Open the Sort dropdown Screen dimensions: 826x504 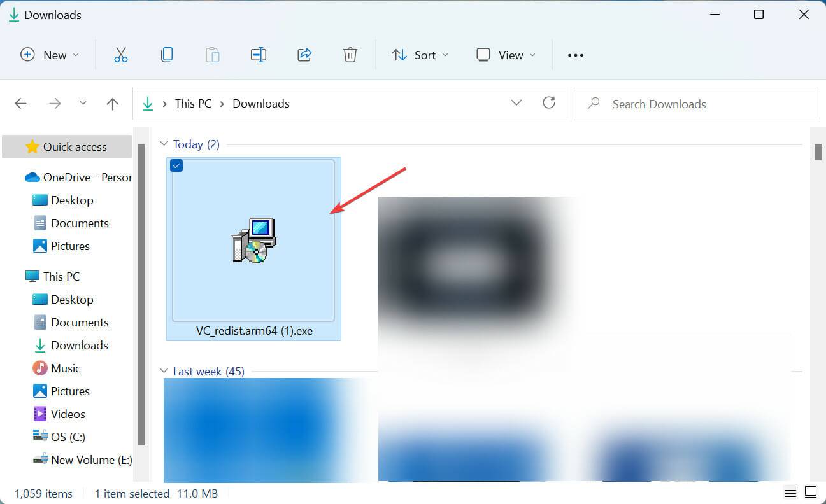tap(420, 55)
